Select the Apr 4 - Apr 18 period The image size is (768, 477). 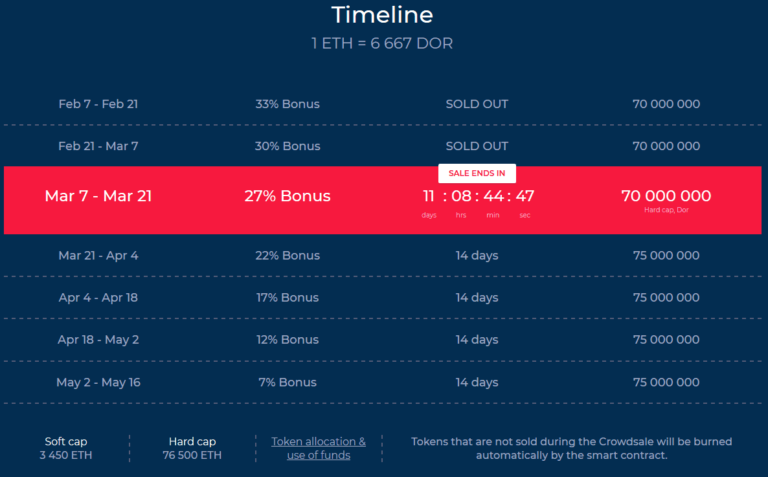point(98,297)
